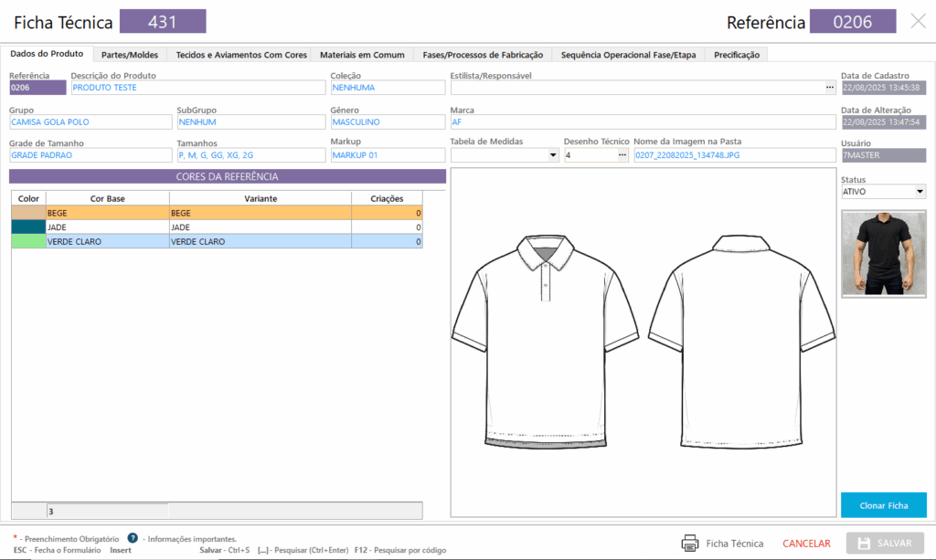This screenshot has width=936, height=560.
Task: Open search ellipsis for Desenho Técnico field
Action: [x=622, y=155]
